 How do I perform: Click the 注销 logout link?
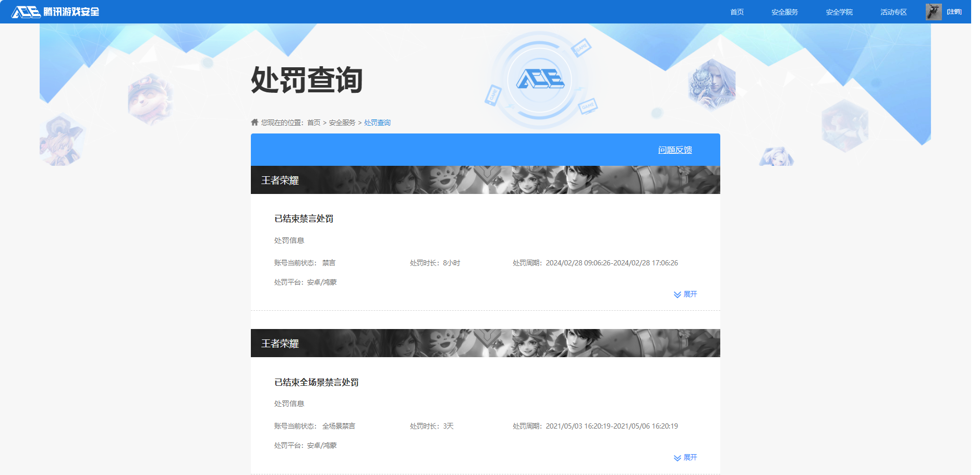pyautogui.click(x=954, y=12)
